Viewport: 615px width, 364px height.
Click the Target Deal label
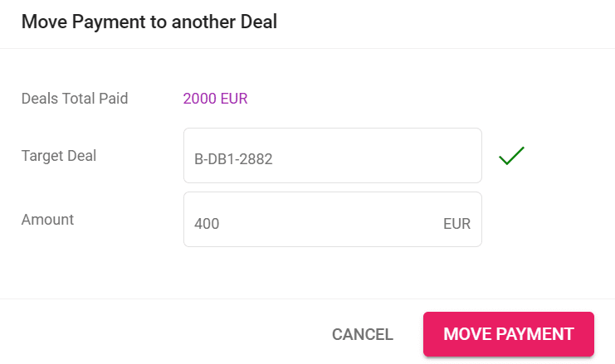[x=59, y=155]
